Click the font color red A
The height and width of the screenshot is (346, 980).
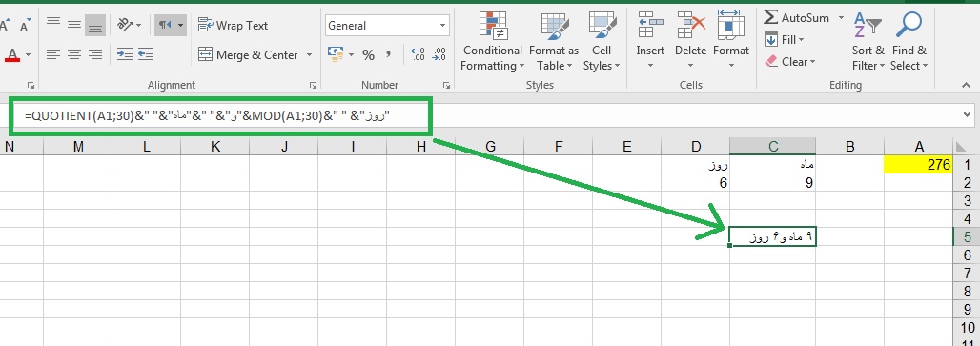pyautogui.click(x=12, y=55)
